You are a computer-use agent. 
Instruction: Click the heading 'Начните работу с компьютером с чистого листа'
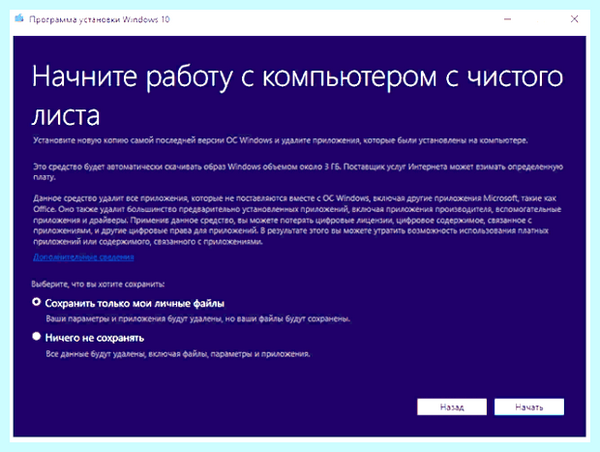[x=297, y=95]
